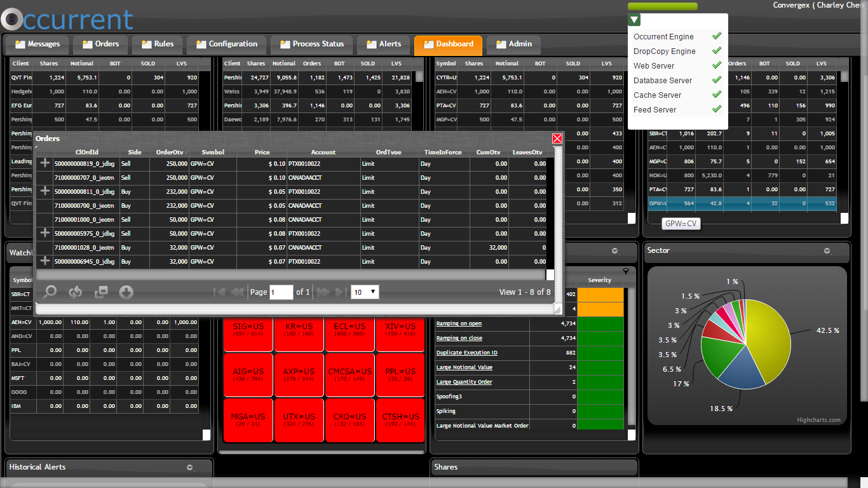Go to next page in Orders pager
The height and width of the screenshot is (488, 868).
point(323,292)
